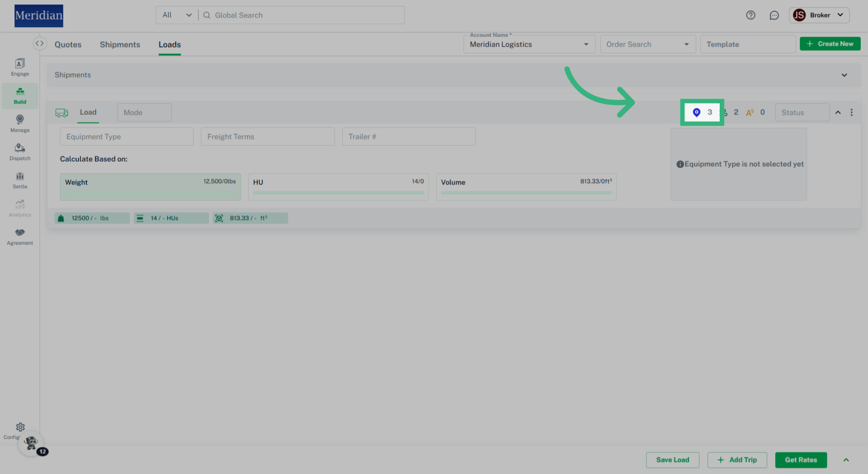Image resolution: width=868 pixels, height=474 pixels.
Task: Open the Order Search dropdown
Action: tap(648, 44)
